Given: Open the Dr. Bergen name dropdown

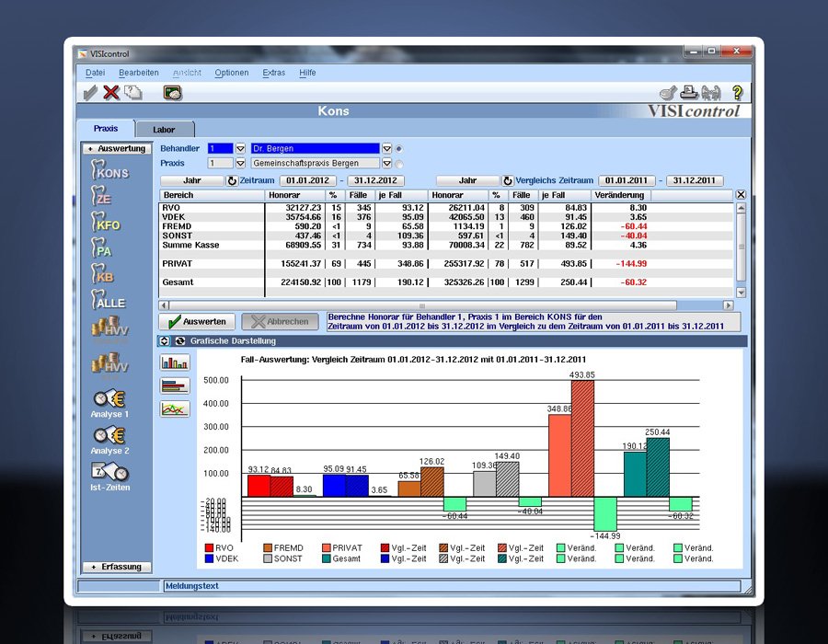Looking at the screenshot, I should point(386,148).
